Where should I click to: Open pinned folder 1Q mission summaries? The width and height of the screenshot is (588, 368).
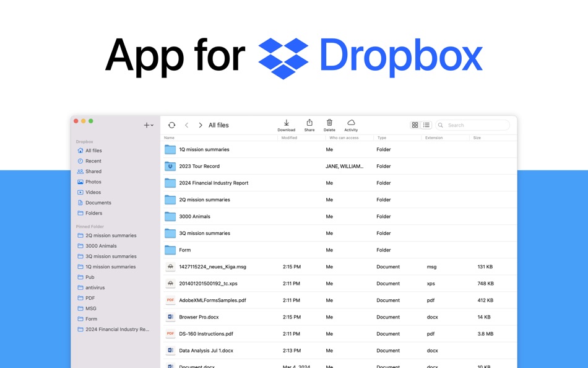(106, 267)
